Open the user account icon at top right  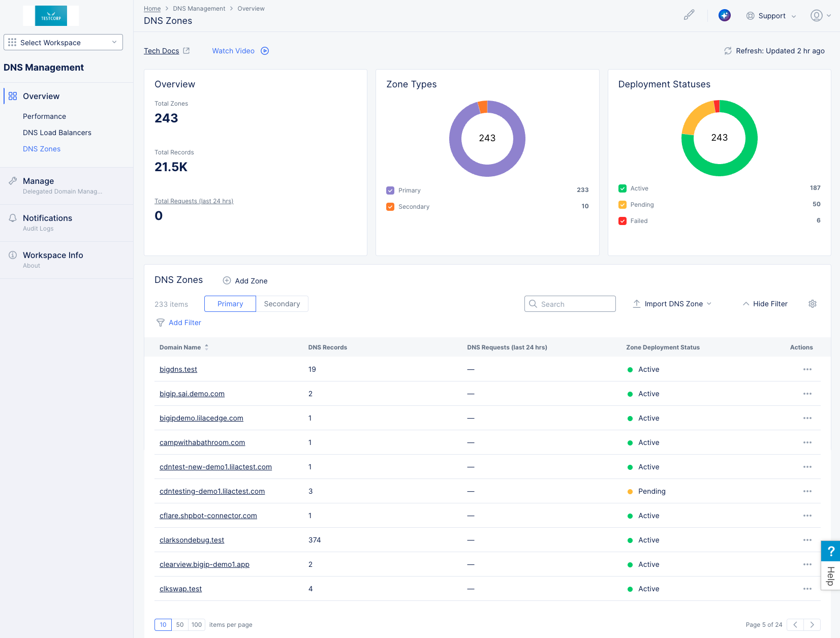point(816,15)
